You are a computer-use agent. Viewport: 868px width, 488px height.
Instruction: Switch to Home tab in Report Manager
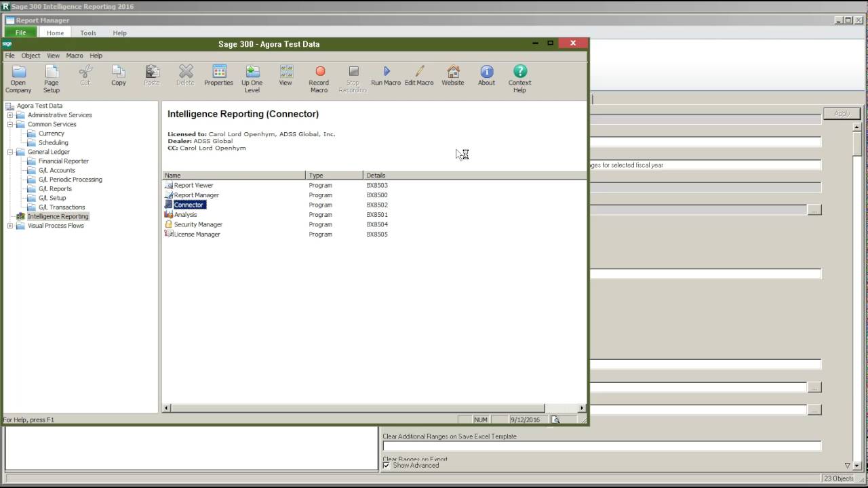56,33
